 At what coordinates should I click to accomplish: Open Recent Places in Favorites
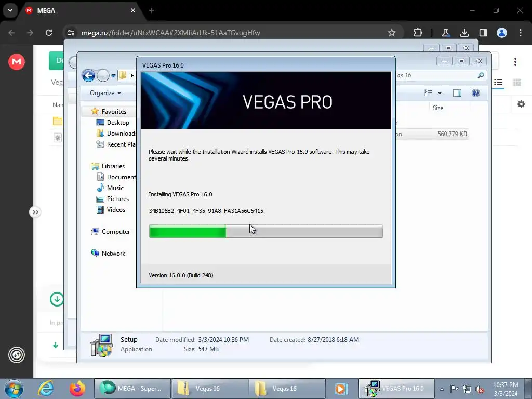coord(121,144)
